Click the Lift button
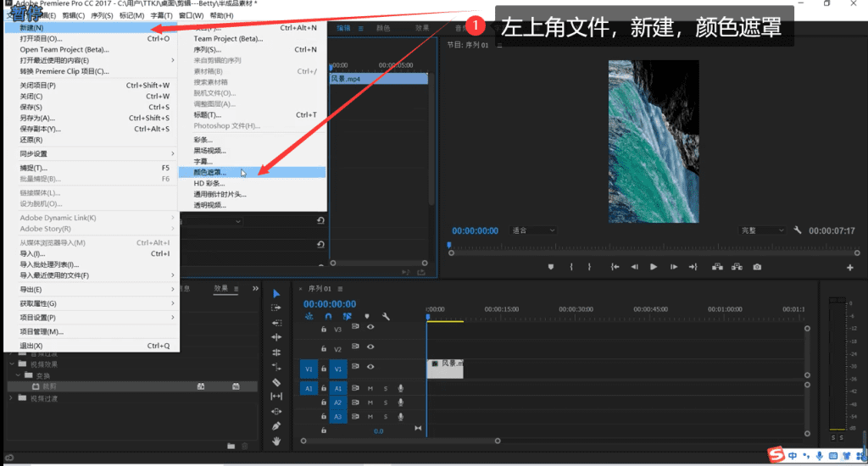Viewport: 868px width, 466px height. pyautogui.click(x=717, y=267)
